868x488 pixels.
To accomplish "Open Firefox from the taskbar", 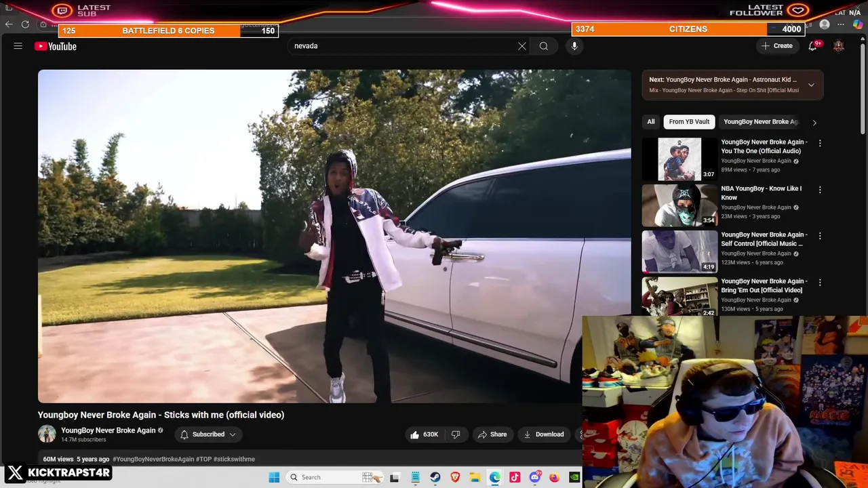I will (555, 477).
